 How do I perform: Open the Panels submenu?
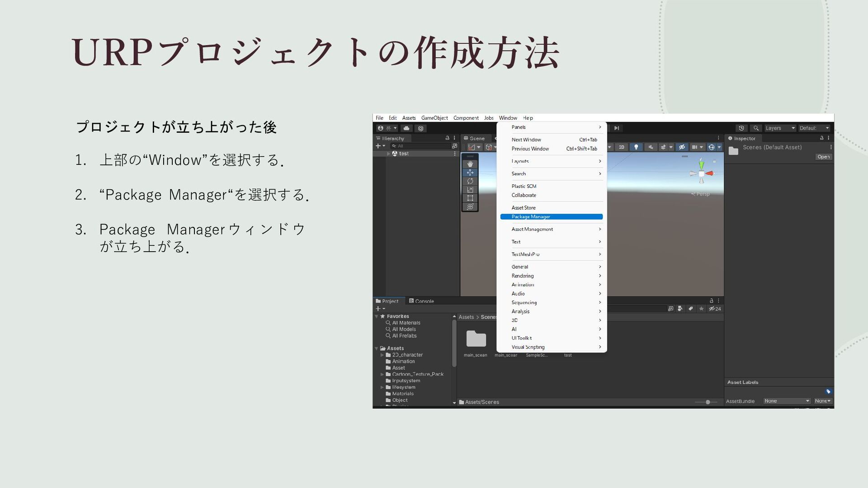(x=552, y=127)
